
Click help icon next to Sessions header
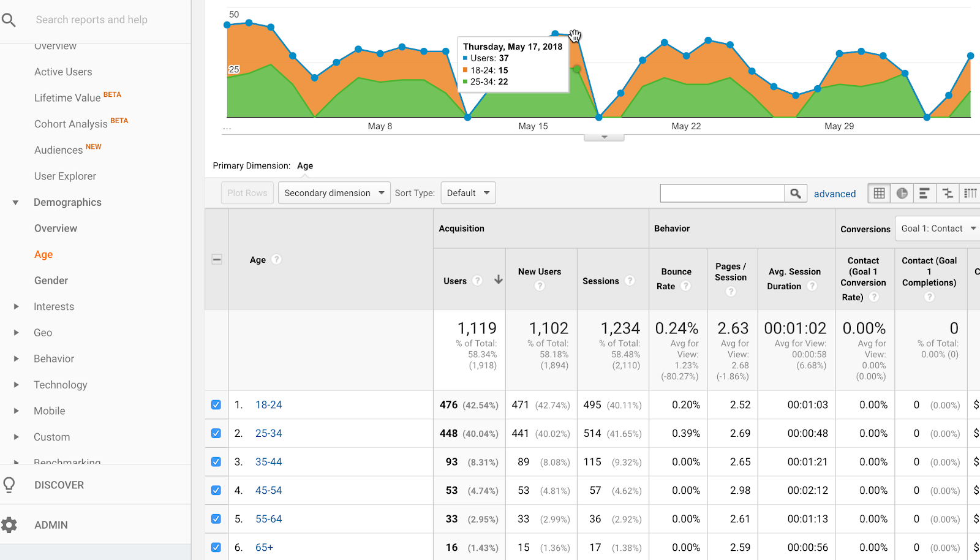630,281
